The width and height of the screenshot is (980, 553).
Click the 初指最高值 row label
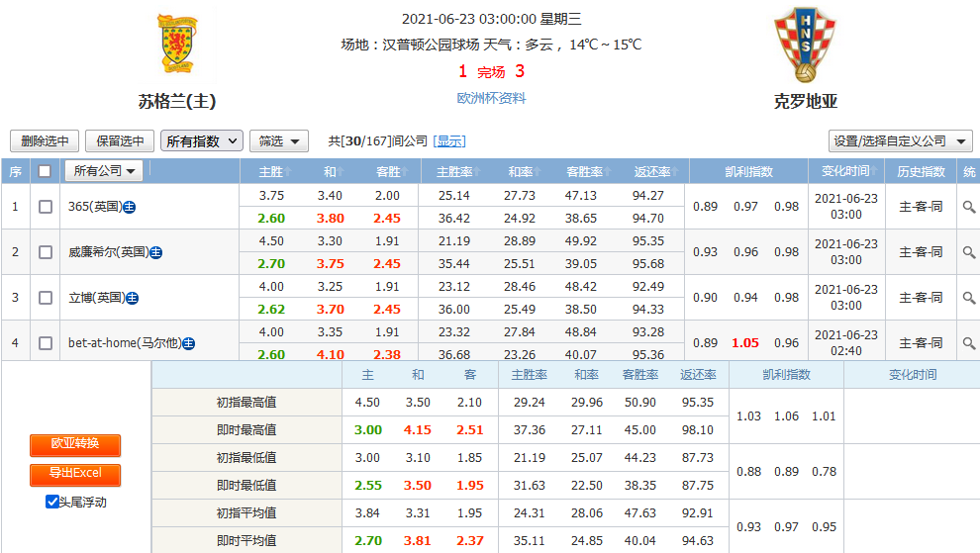[246, 403]
